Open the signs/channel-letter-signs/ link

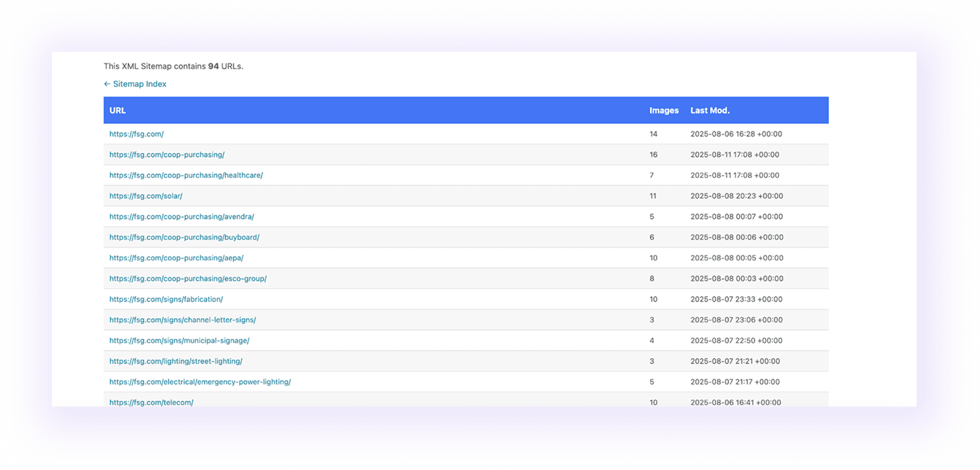[183, 320]
